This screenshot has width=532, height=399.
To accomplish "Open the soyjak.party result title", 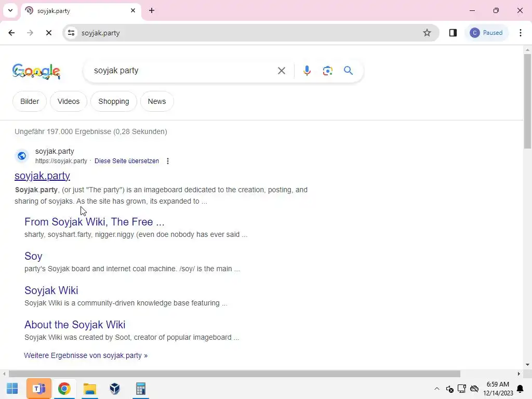I will [x=43, y=176].
